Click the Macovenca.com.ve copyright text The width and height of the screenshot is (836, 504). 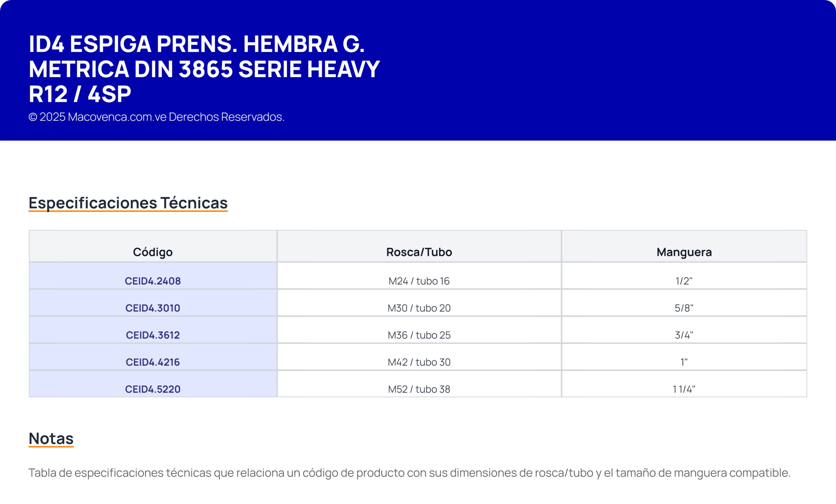click(156, 117)
